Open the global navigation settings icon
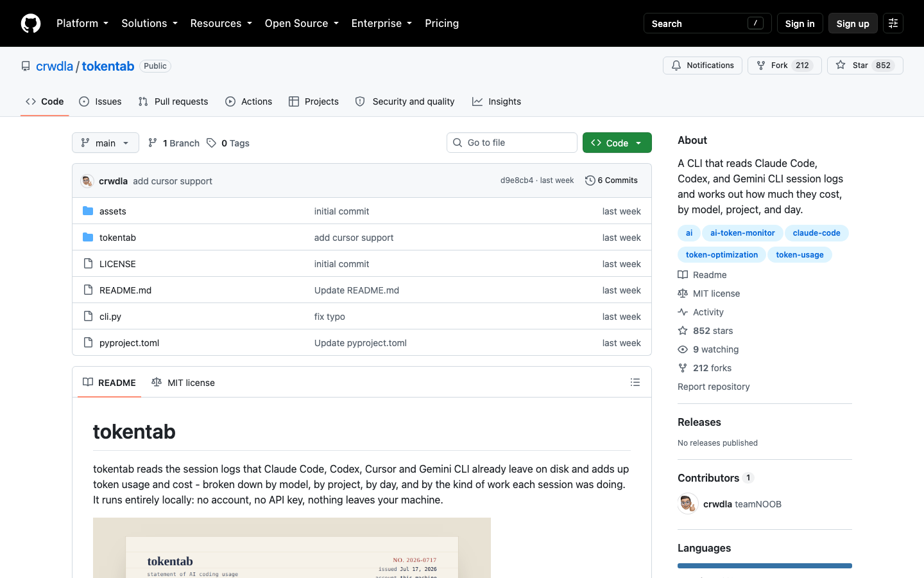The height and width of the screenshot is (578, 924). tap(893, 23)
